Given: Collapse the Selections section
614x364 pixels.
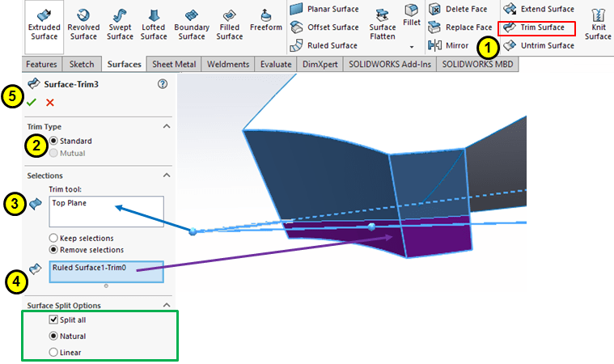Looking at the screenshot, I should click(x=167, y=176).
